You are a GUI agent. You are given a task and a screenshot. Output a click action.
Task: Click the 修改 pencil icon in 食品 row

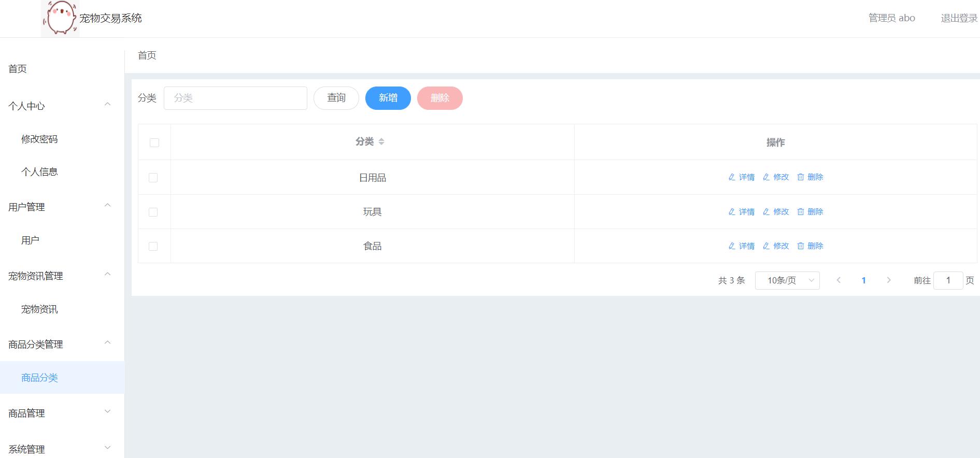click(x=766, y=246)
